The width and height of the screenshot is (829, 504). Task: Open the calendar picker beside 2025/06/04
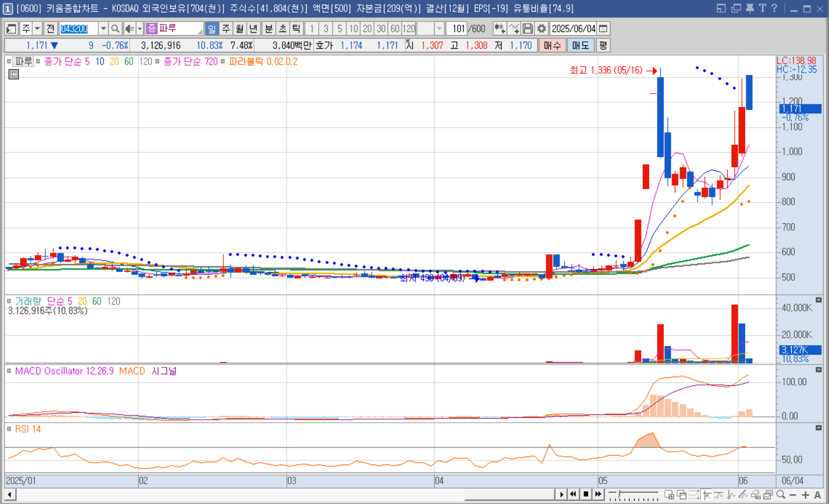pos(603,28)
